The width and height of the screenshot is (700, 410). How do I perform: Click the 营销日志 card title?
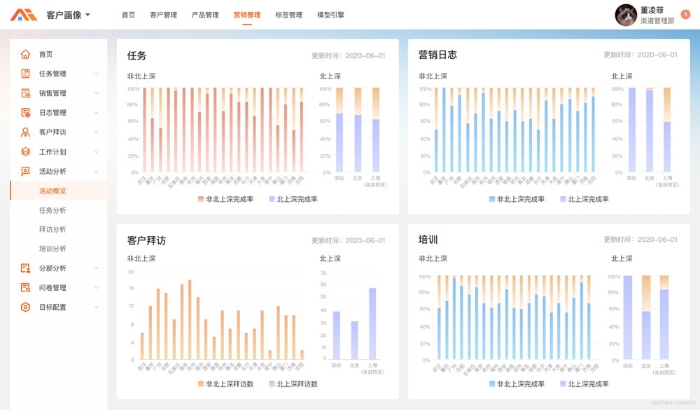click(x=438, y=54)
